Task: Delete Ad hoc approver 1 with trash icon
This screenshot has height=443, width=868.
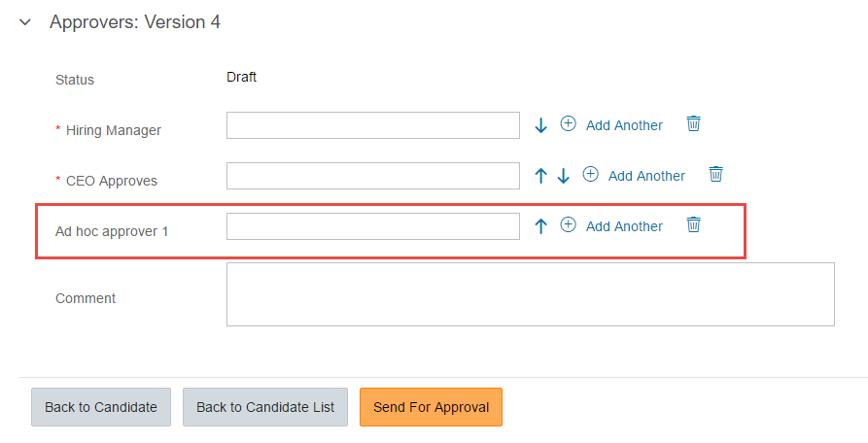Action: 694,224
